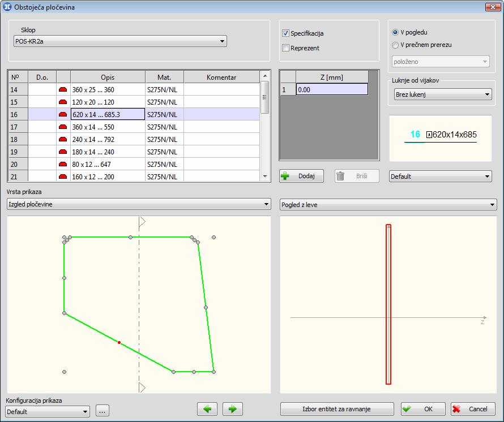
Task: Select row 180 x 14 ... 240
Action: (x=134, y=152)
